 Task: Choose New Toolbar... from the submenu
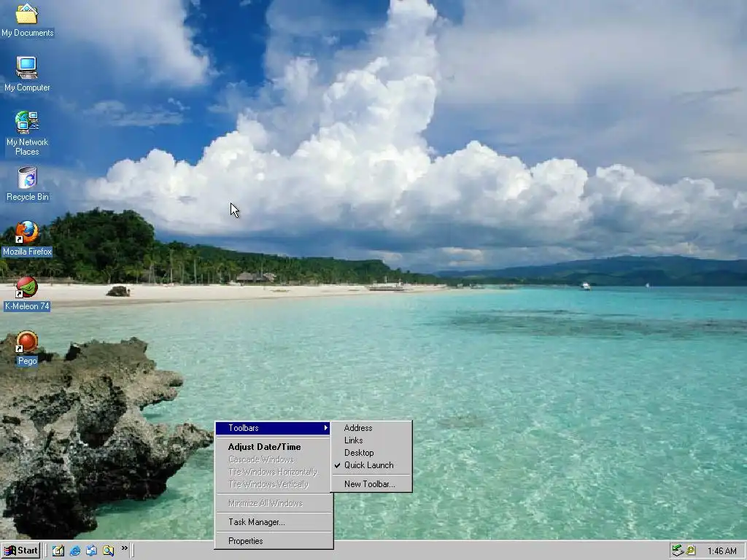[x=369, y=484]
